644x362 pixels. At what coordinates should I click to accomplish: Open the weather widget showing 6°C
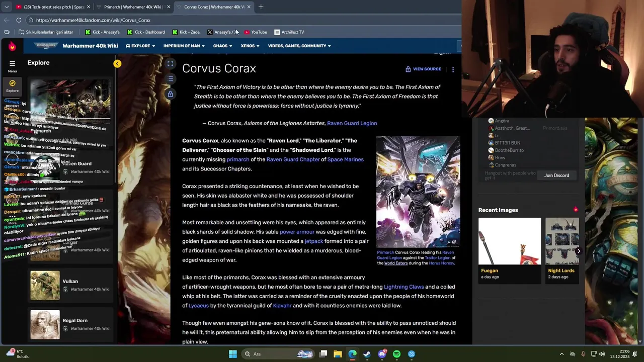(18, 353)
